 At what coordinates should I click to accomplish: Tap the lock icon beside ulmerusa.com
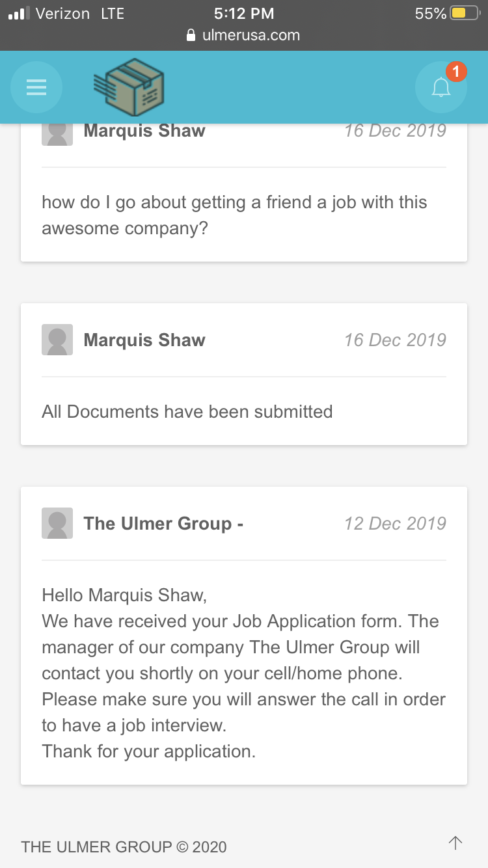tap(191, 34)
